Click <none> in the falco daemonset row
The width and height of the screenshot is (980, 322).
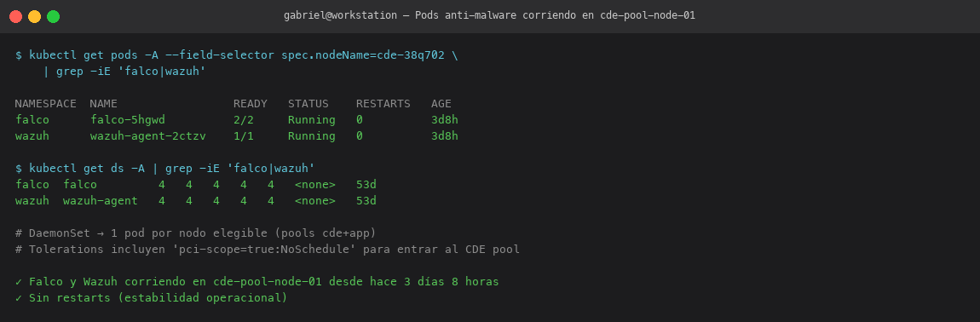coord(315,185)
